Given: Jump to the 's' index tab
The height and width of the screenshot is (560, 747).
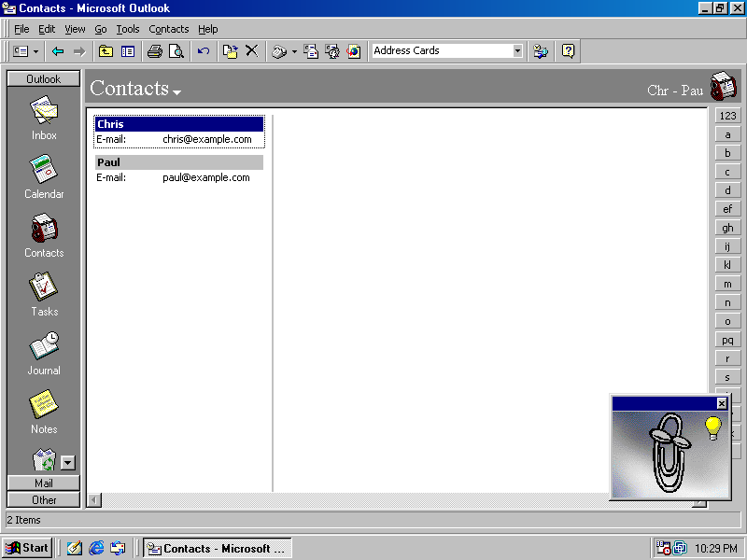Looking at the screenshot, I should point(727,377).
